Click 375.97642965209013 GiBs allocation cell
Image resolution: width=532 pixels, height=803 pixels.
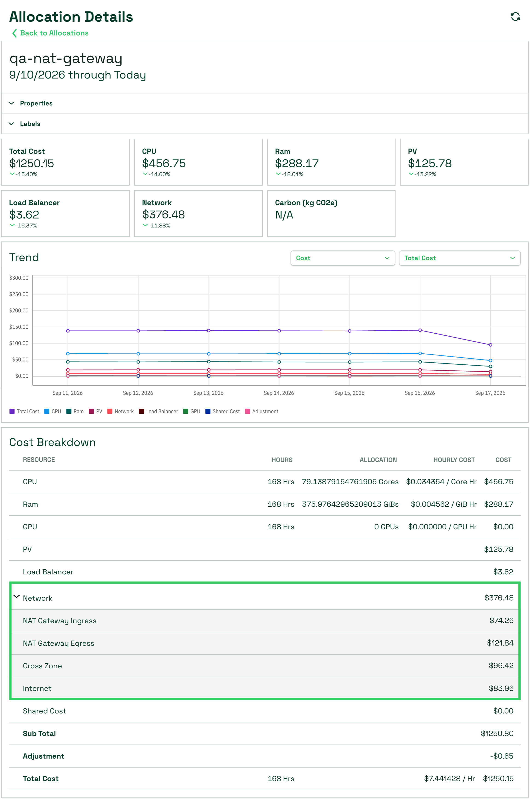(350, 504)
